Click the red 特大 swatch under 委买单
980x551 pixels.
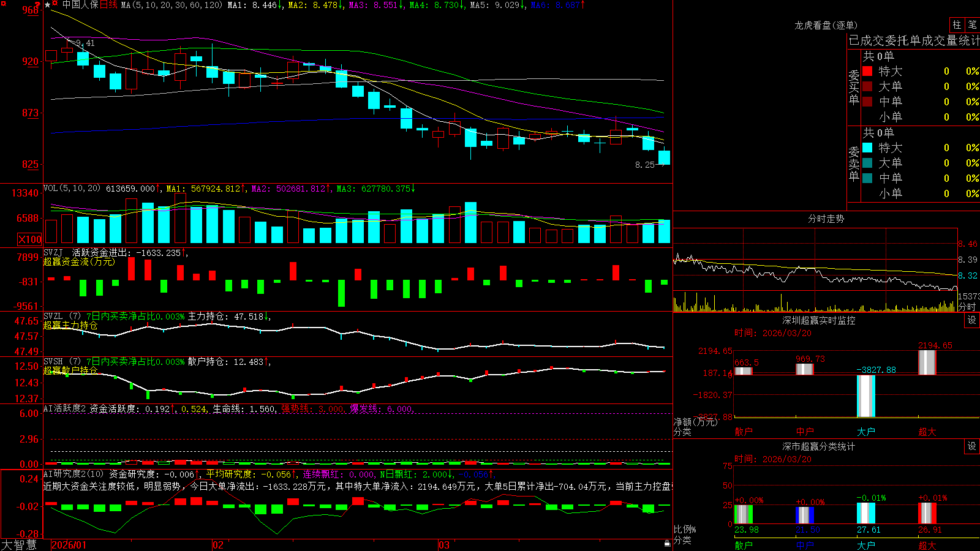867,71
